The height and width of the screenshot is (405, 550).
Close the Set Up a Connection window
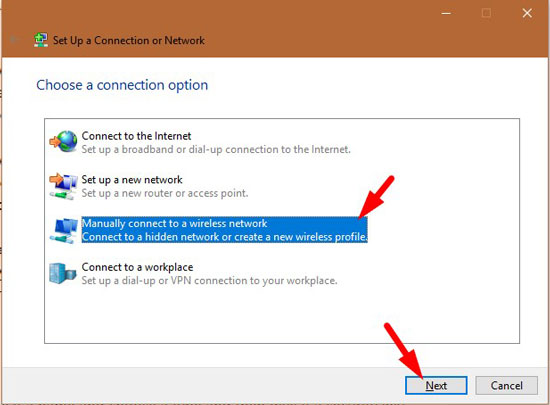(527, 13)
